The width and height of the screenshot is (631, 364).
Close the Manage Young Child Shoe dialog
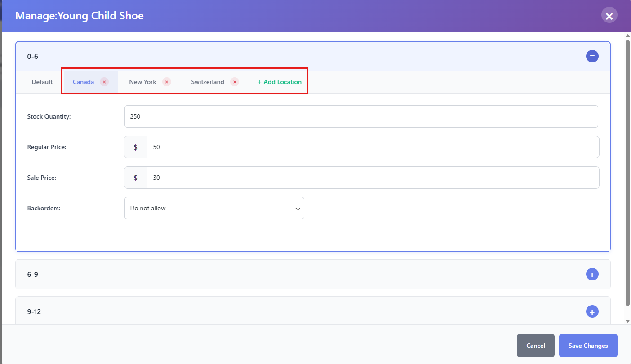click(609, 16)
